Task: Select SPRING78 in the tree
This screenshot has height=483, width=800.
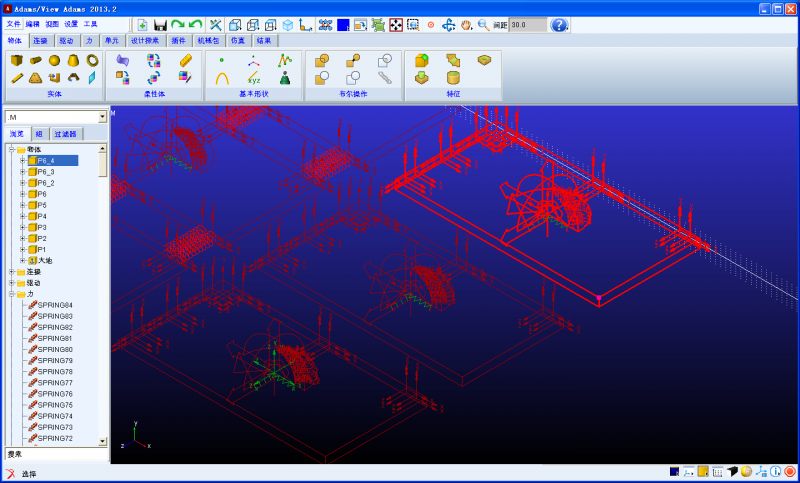Action: coord(55,372)
